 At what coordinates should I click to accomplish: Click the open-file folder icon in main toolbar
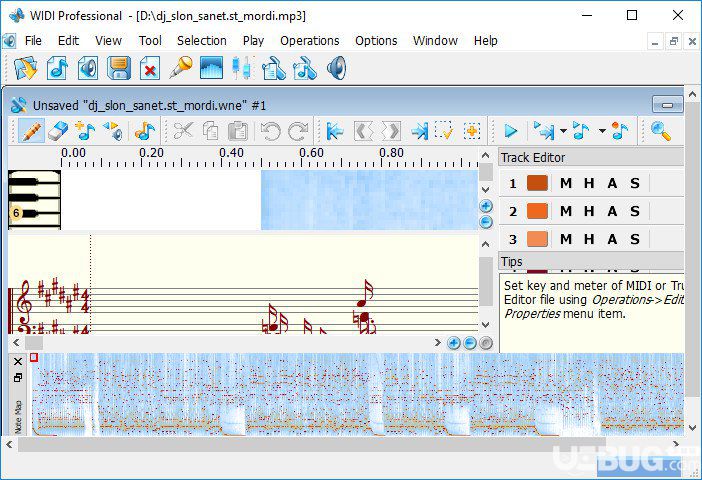(26, 68)
